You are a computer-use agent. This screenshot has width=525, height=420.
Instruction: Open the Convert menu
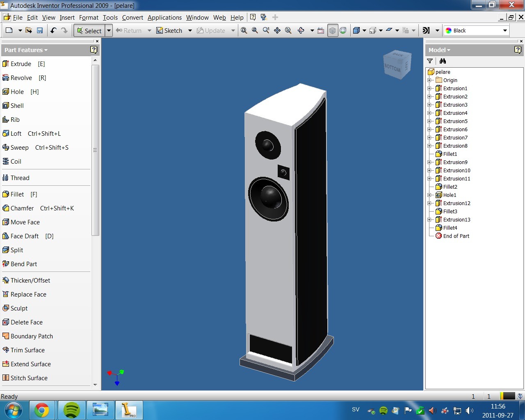point(132,18)
